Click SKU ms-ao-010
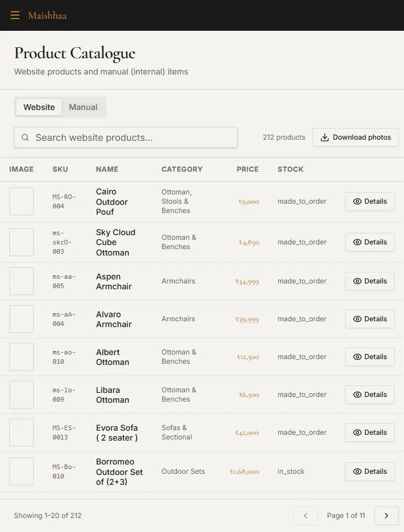 (64, 357)
